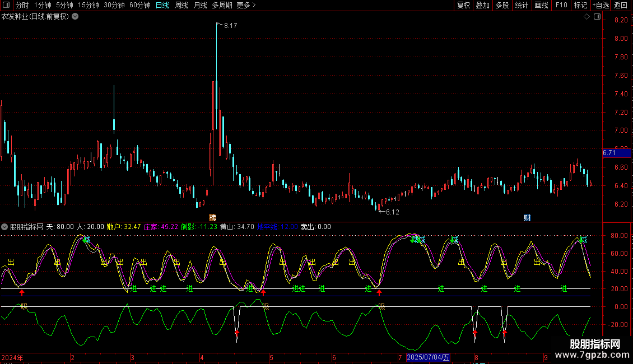Click 返回 to go back
633x364 pixels.
[621, 5]
